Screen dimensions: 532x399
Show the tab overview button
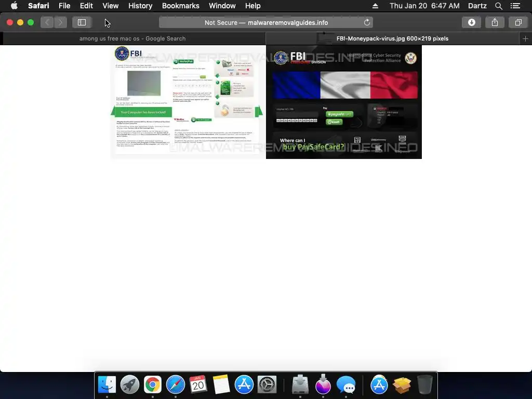[x=518, y=22]
